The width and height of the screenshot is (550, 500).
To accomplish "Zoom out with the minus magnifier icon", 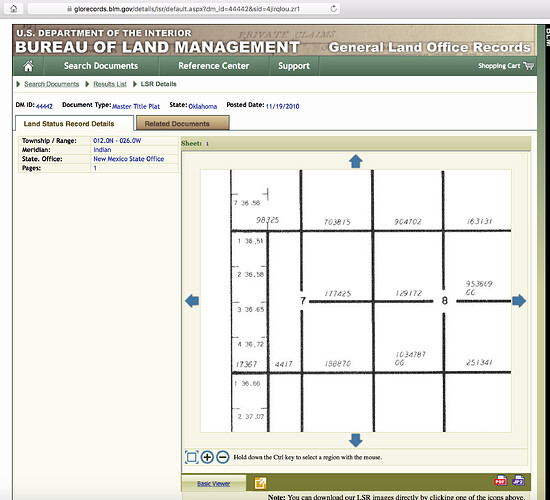I will click(223, 457).
